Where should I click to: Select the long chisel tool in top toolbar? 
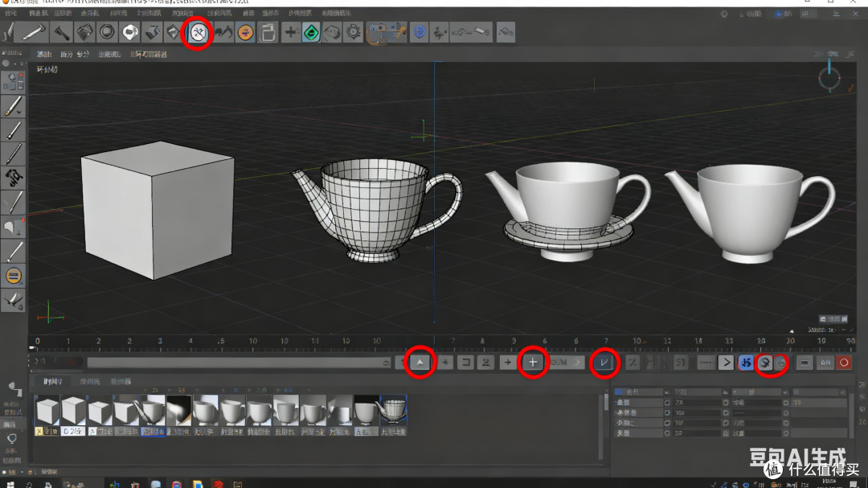33,32
